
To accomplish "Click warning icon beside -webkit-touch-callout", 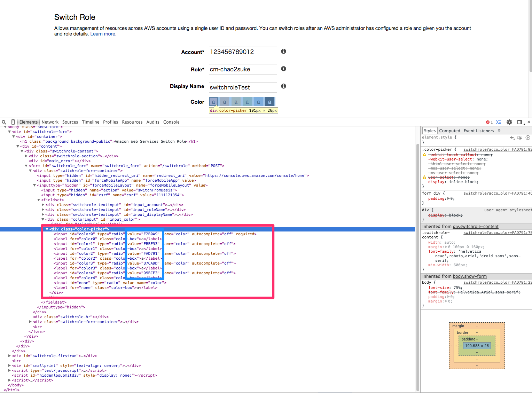I will pyautogui.click(x=424, y=155).
